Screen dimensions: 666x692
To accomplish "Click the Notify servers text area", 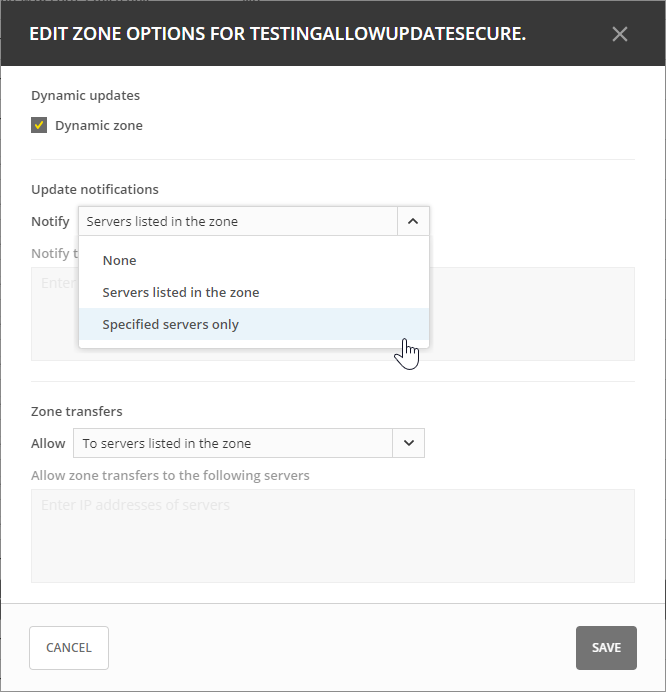I will (x=532, y=313).
